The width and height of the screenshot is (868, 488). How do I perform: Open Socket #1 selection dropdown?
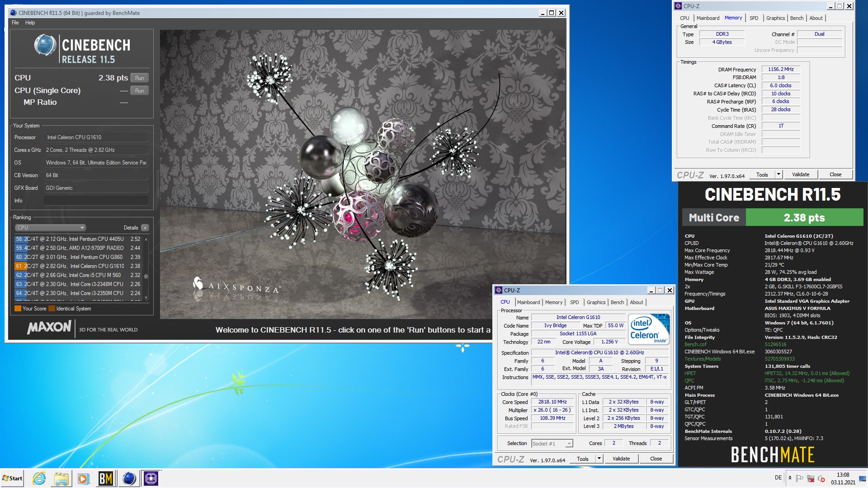click(x=552, y=443)
